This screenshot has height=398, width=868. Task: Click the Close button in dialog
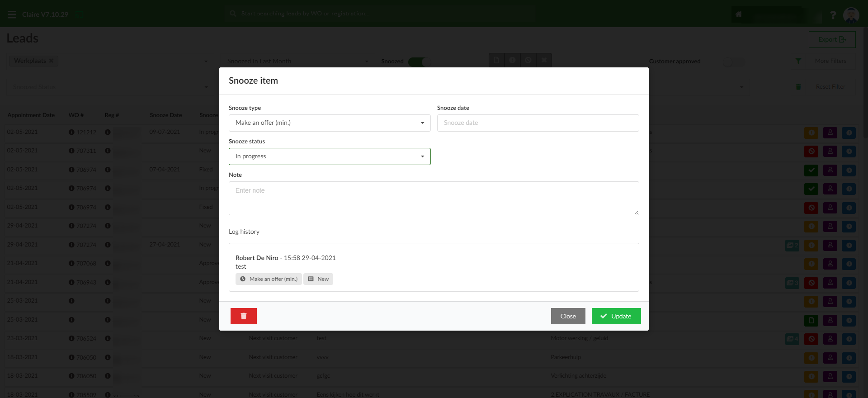point(568,316)
